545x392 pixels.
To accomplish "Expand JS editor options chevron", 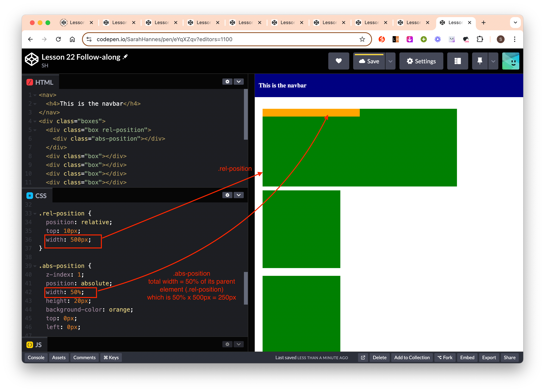I will click(x=239, y=344).
